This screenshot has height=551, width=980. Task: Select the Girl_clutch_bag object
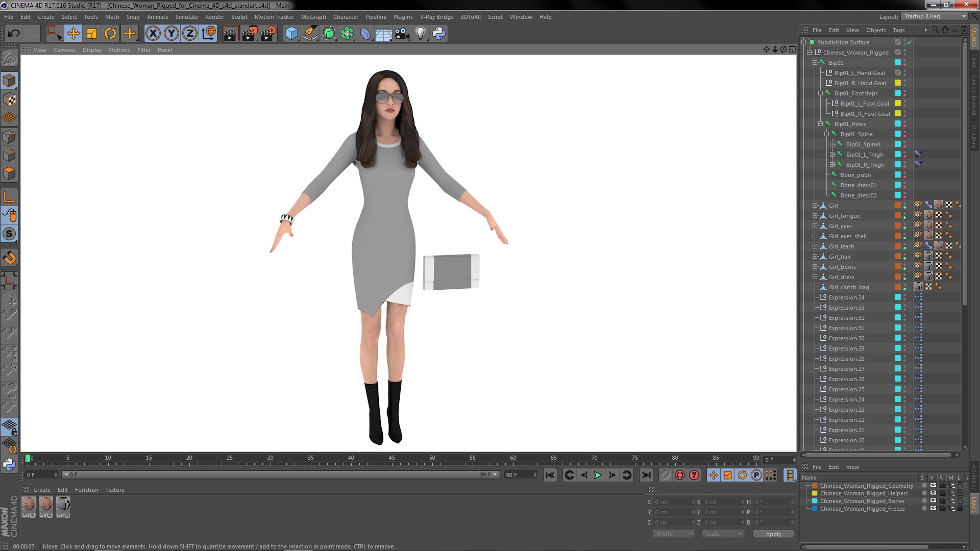tap(848, 287)
